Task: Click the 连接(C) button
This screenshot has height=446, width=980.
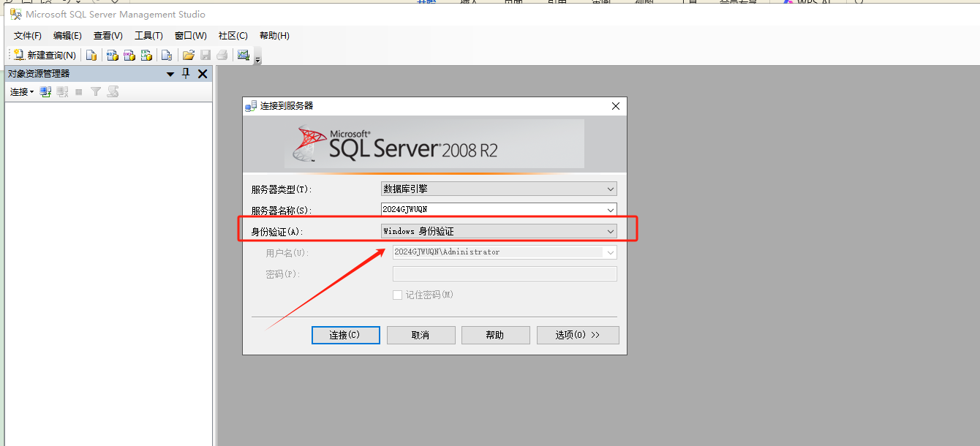Action: (x=345, y=335)
